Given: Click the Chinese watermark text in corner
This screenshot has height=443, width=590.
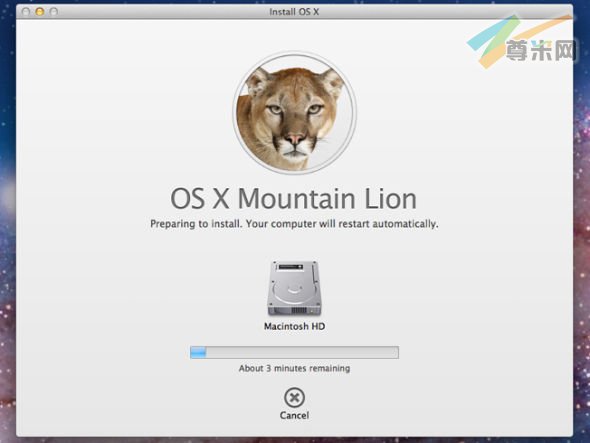Looking at the screenshot, I should pos(540,50).
